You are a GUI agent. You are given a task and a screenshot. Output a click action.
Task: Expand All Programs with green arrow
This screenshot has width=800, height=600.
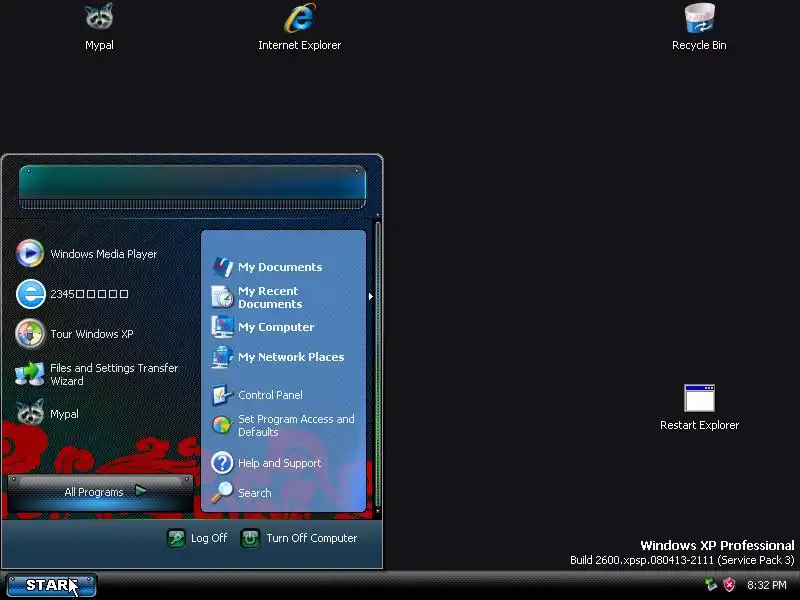(x=140, y=491)
